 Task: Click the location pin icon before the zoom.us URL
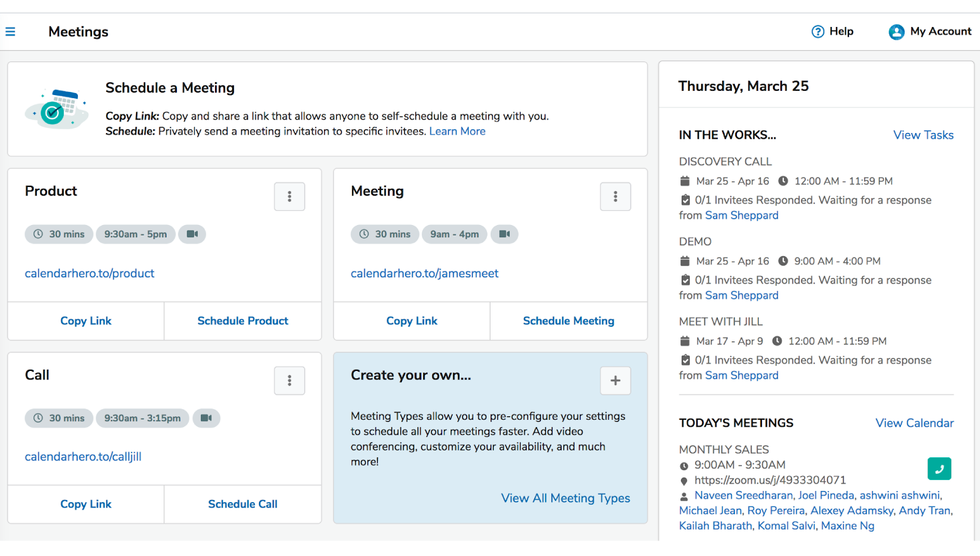tap(684, 480)
